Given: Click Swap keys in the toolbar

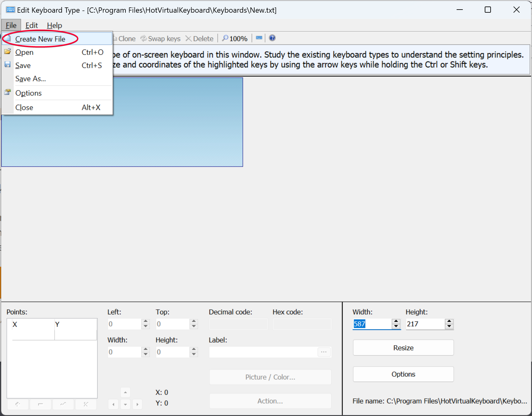Looking at the screenshot, I should 161,39.
